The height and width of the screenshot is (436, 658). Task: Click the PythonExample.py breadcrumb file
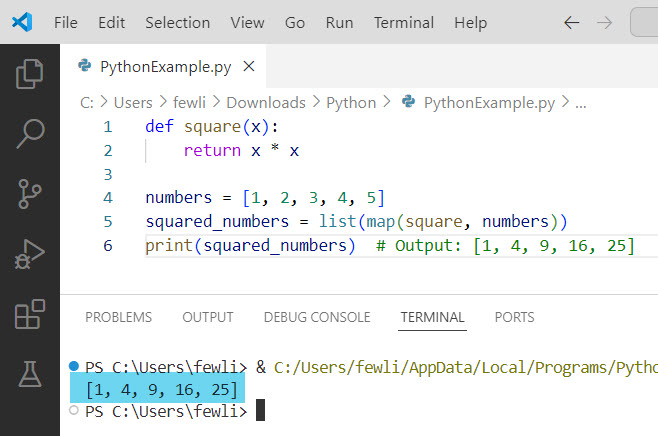coord(489,103)
